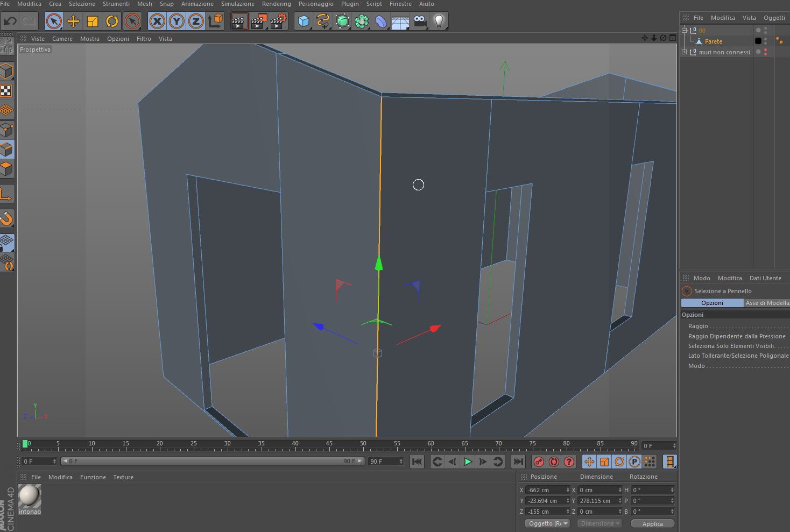Image resolution: width=790 pixels, height=532 pixels.
Task: Toggle the workplane lock icon
Action: (6, 243)
